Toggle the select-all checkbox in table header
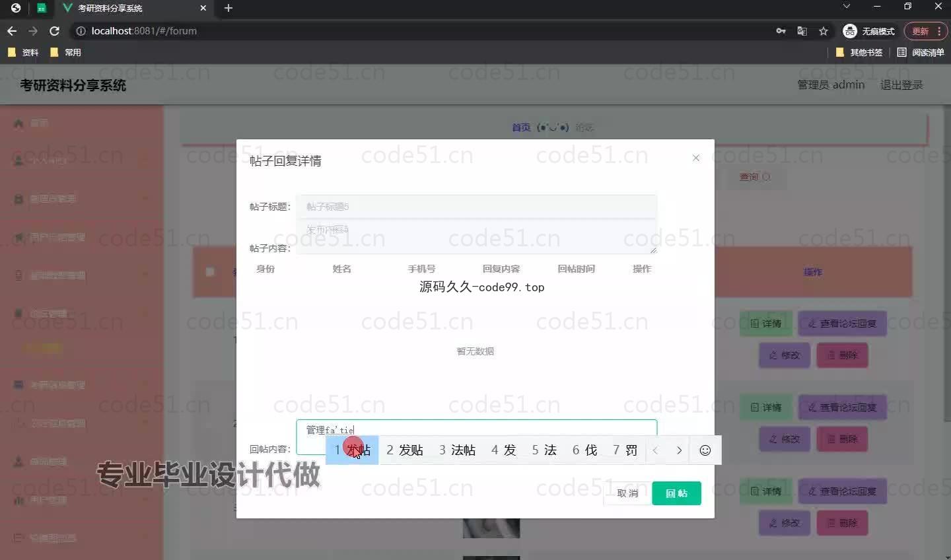 coord(210,271)
